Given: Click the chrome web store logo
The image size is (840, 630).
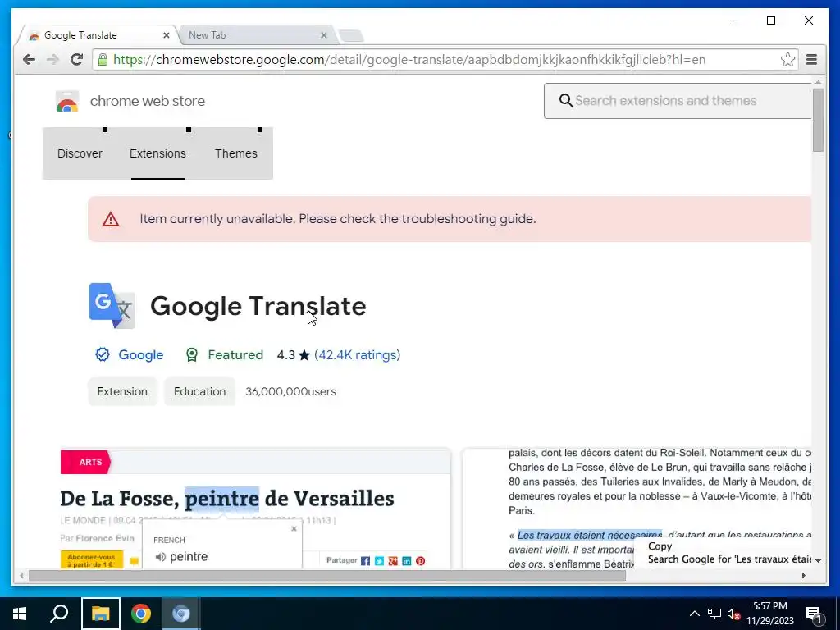Looking at the screenshot, I should 67,101.
